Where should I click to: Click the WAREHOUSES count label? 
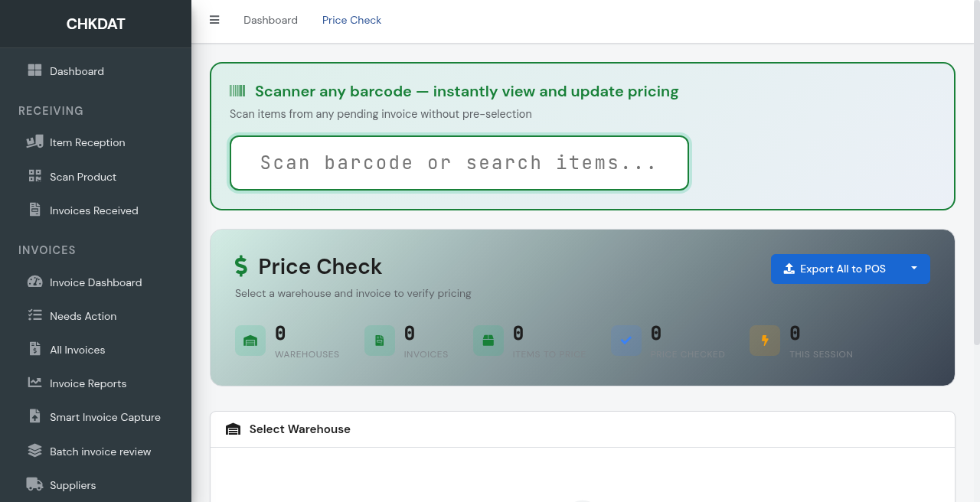click(x=307, y=354)
